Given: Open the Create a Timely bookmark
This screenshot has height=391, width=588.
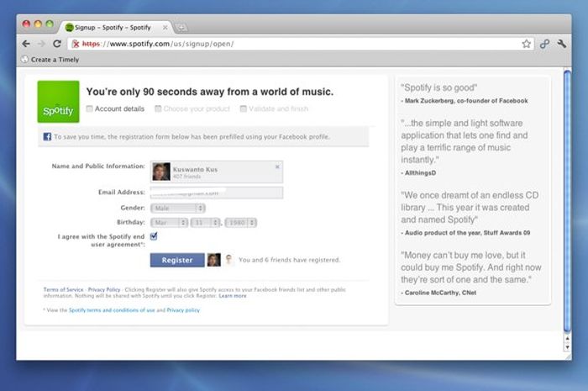Looking at the screenshot, I should (50, 60).
